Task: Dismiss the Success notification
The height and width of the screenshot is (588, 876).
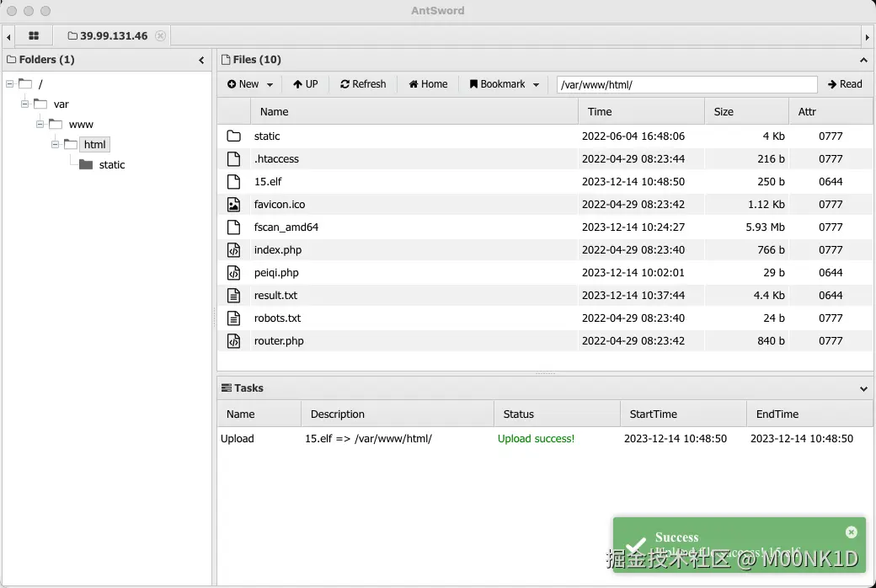Action: (x=851, y=532)
